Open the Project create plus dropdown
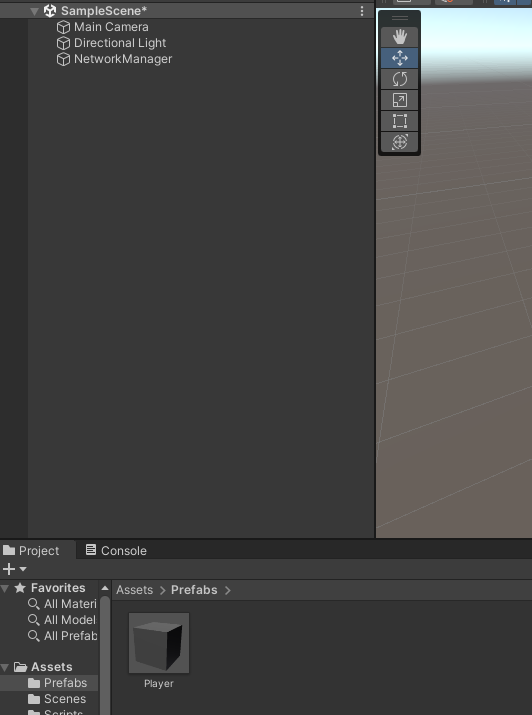The width and height of the screenshot is (532, 715). 15,569
